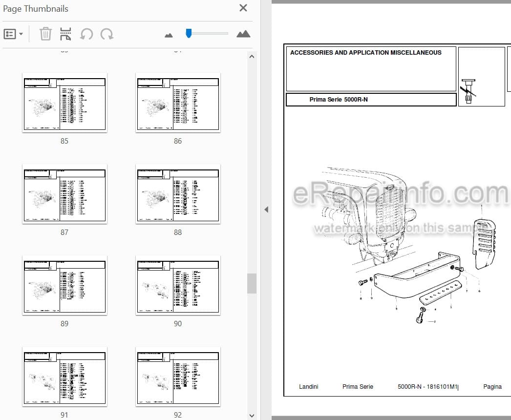The height and width of the screenshot is (420, 511).
Task: Click the reduce thumbnail size icon
Action: tap(169, 35)
